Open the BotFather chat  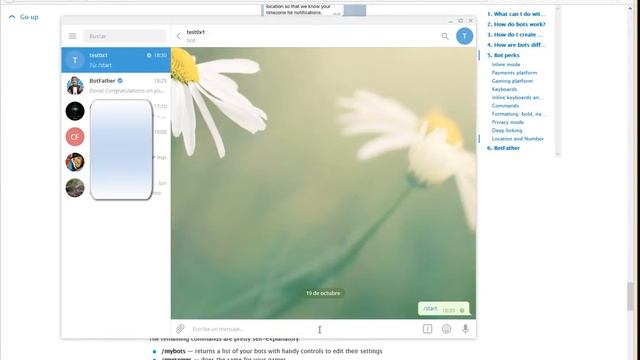pyautogui.click(x=116, y=85)
